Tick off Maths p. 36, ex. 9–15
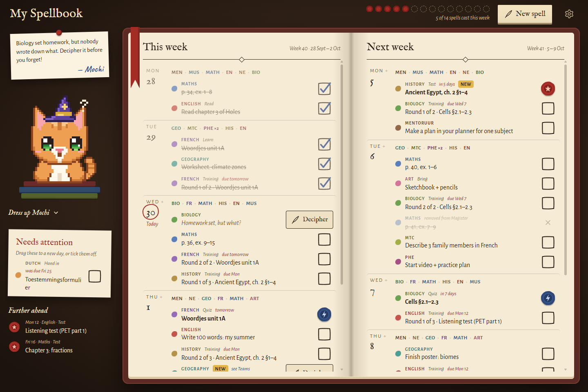The width and height of the screenshot is (588, 392). (324, 239)
